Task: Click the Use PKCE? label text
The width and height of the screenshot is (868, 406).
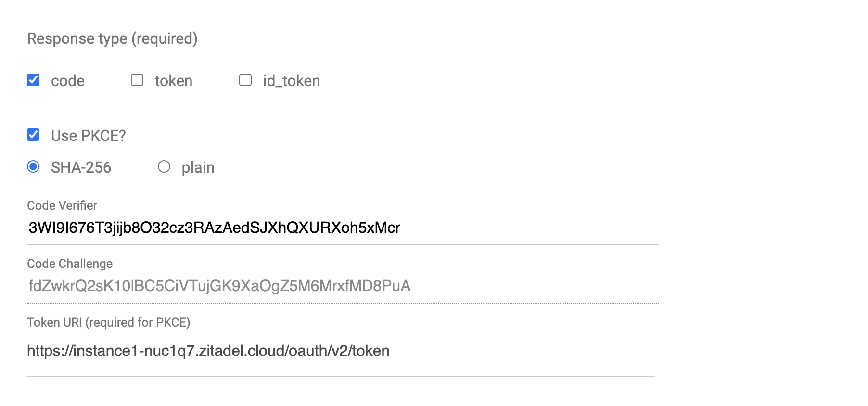Action: [88, 135]
